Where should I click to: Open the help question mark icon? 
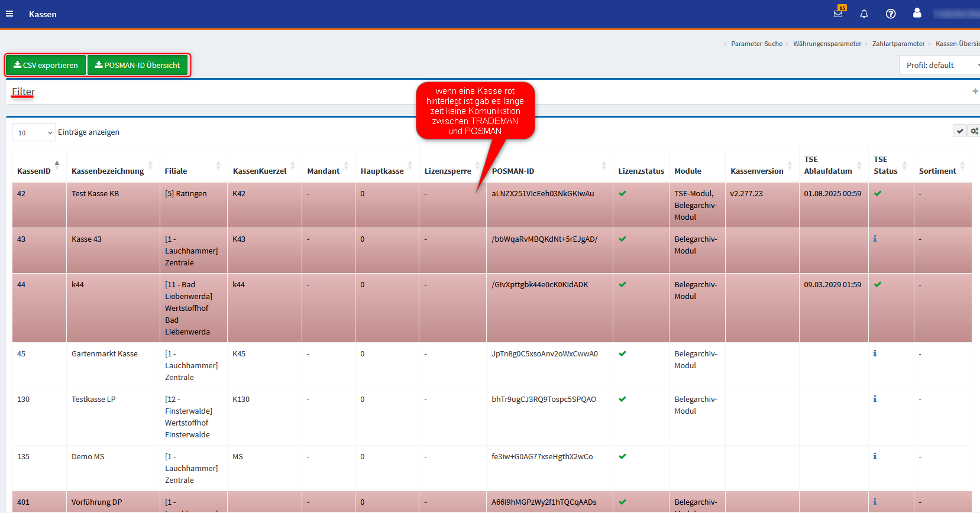[890, 14]
